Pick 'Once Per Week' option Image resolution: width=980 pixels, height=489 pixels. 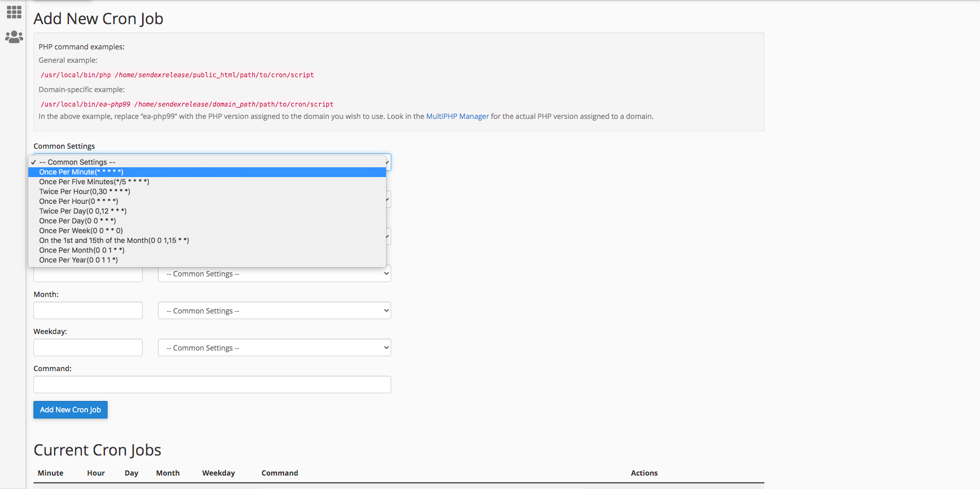pos(81,231)
